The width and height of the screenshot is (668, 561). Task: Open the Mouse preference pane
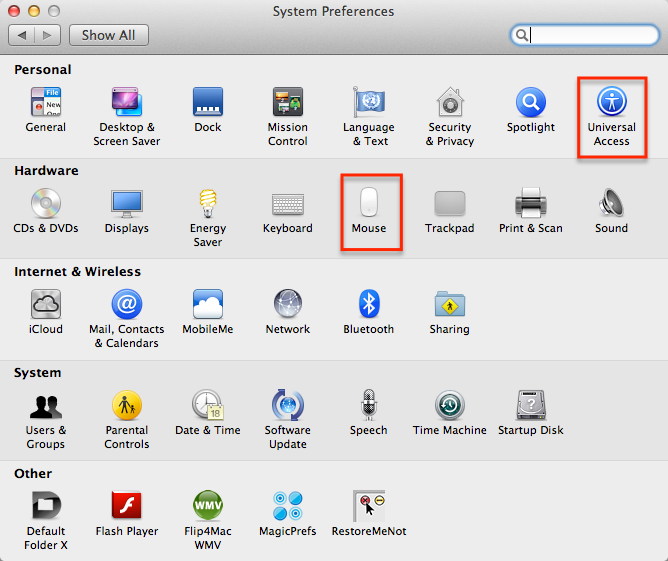click(x=369, y=204)
